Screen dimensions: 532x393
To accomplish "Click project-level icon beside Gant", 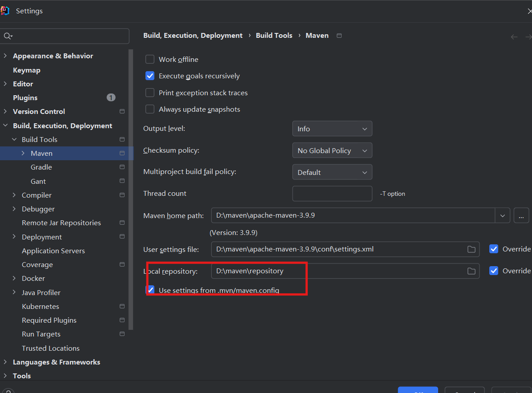I will [x=122, y=181].
